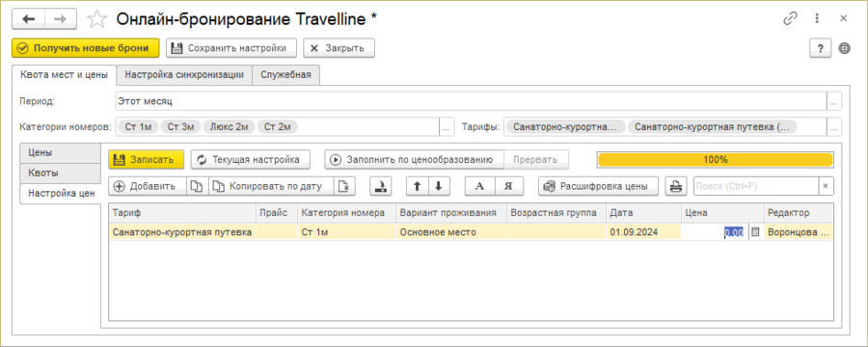Clear the search field with x
868x347 pixels.
click(x=826, y=186)
